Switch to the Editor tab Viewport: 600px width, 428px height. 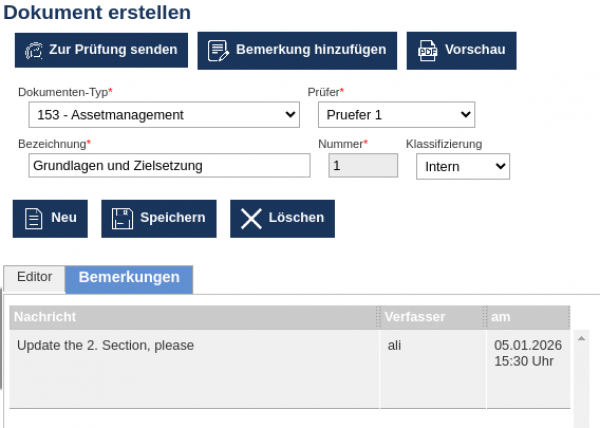tap(35, 277)
